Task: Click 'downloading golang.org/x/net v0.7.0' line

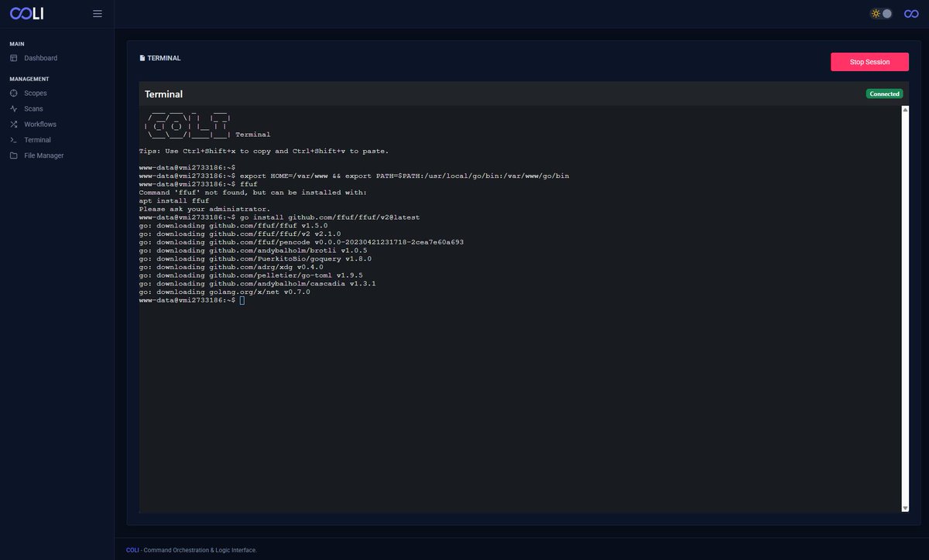Action: 225,292
